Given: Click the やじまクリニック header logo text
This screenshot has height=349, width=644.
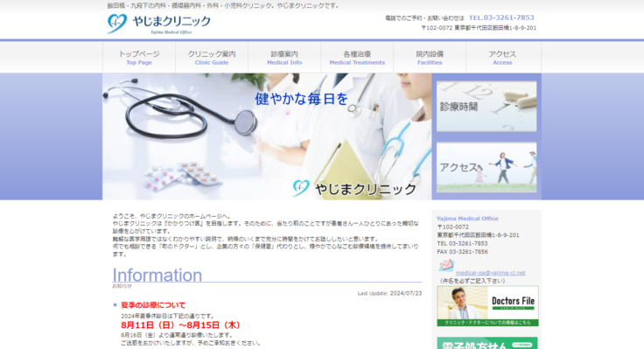Looking at the screenshot, I should (171, 21).
